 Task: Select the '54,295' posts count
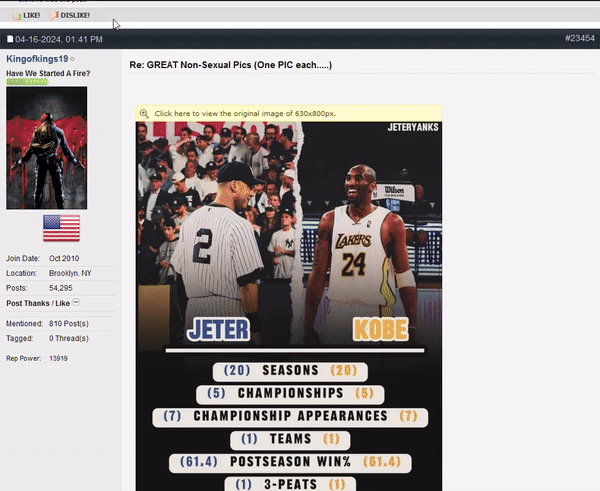click(x=60, y=288)
